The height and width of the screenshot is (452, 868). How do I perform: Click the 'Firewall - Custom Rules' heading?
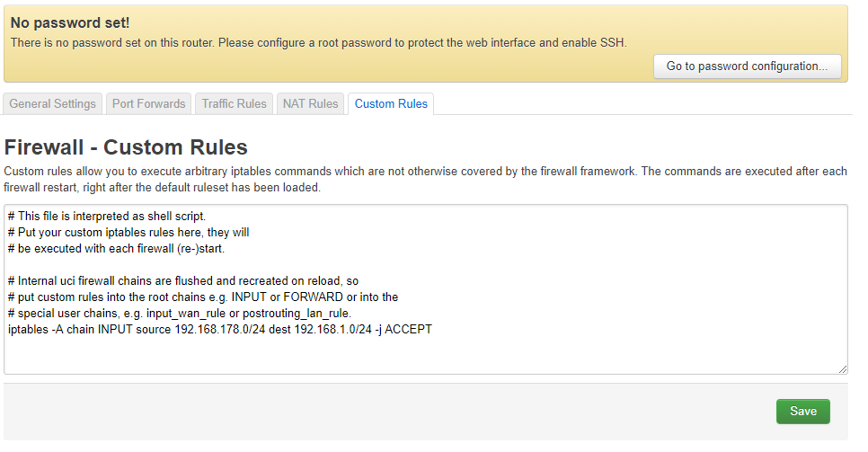126,147
